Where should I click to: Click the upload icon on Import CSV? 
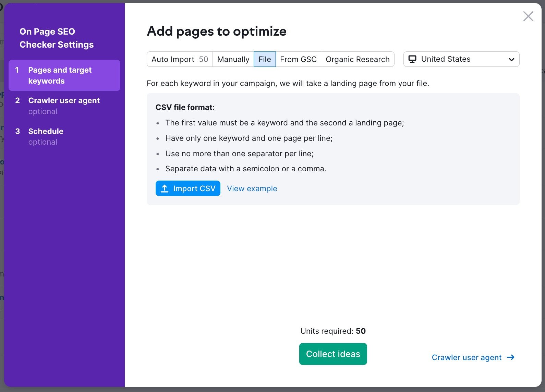(165, 188)
